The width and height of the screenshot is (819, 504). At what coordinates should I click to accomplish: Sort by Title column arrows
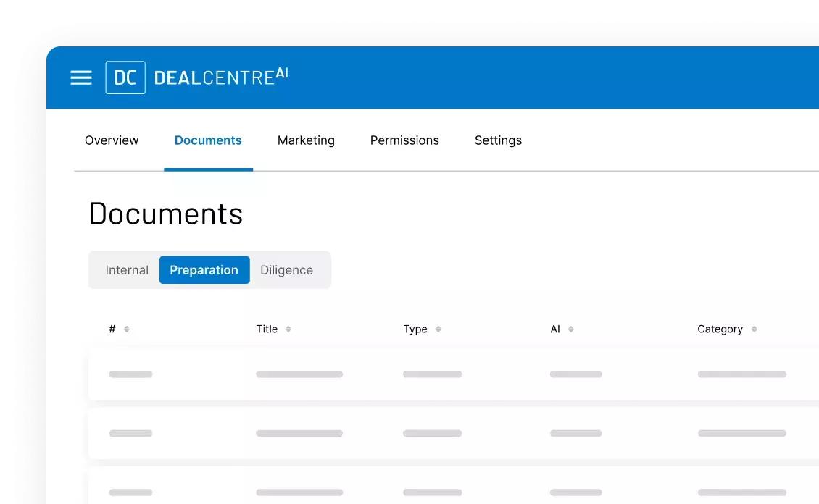click(288, 329)
